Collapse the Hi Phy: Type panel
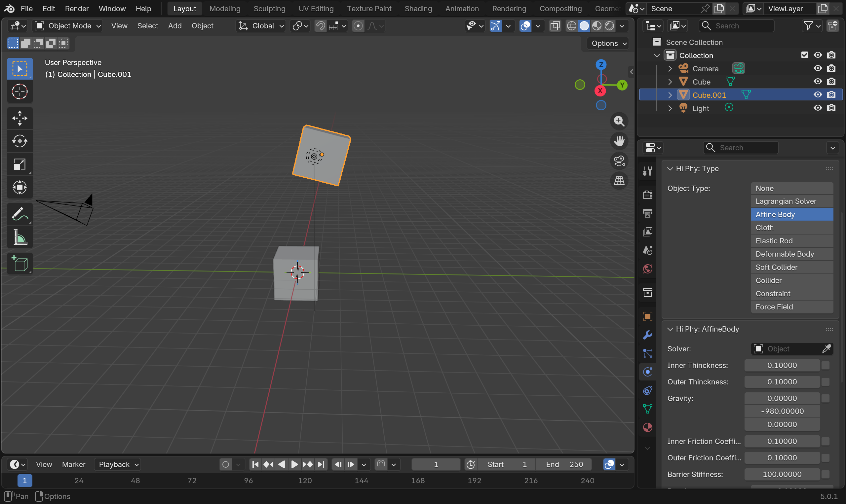 click(x=670, y=169)
